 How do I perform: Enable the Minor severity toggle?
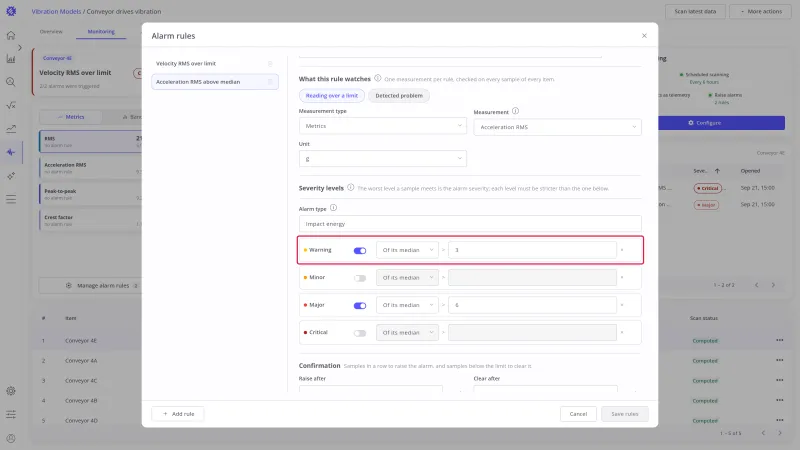[360, 278]
